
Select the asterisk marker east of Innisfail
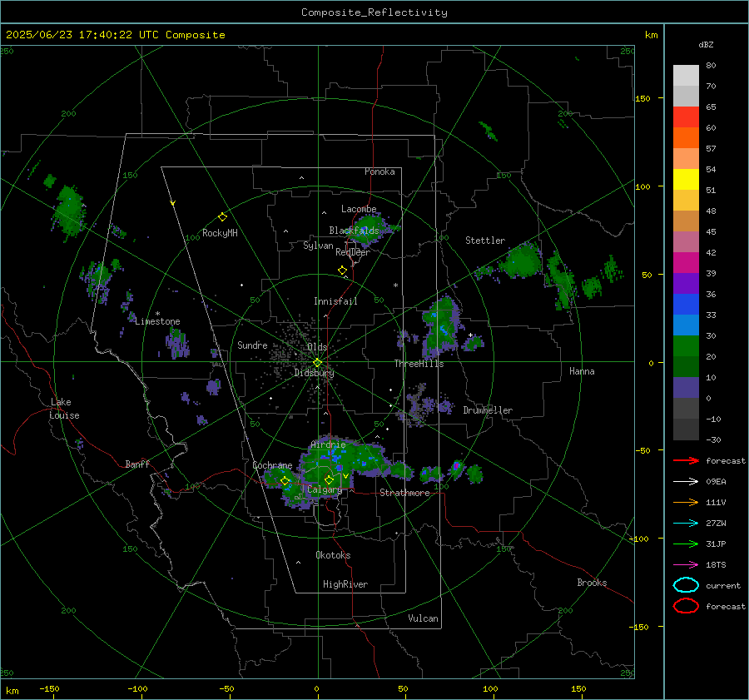395,285
